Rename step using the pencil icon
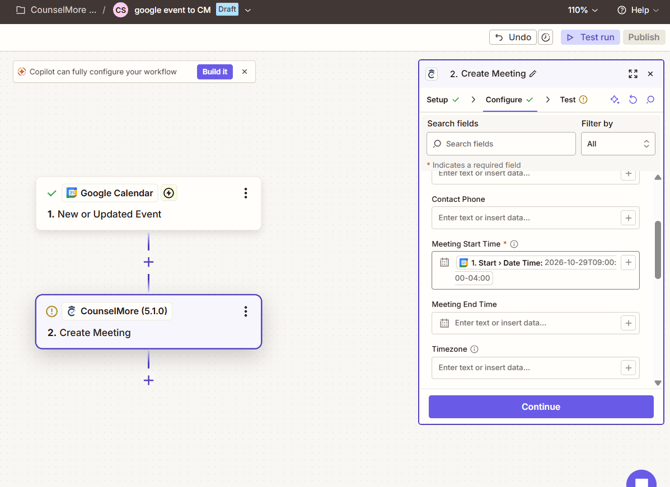 533,74
